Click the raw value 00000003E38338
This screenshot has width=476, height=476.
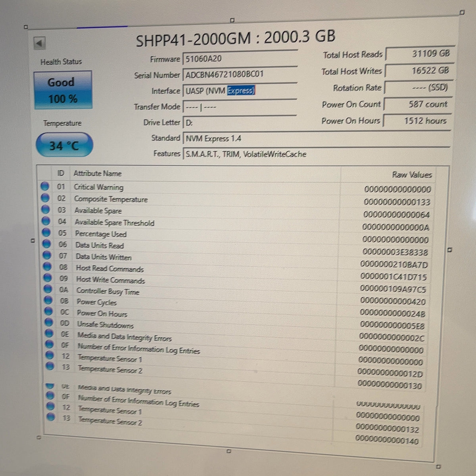[395, 252]
